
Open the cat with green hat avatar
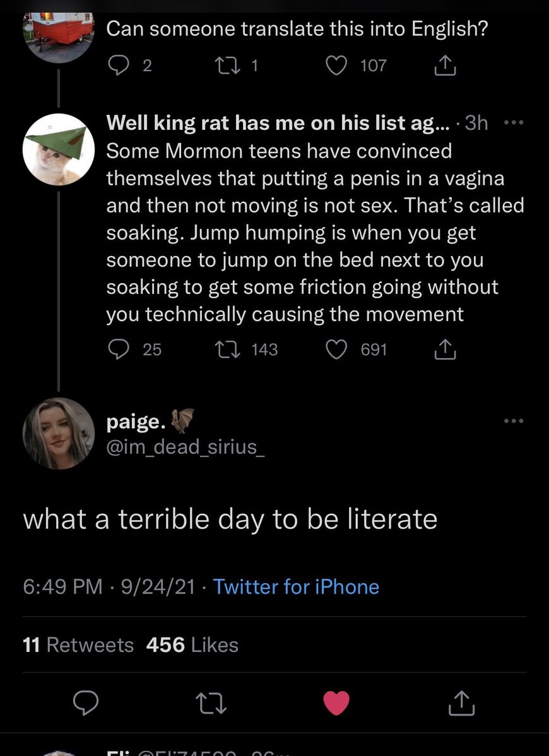58,149
